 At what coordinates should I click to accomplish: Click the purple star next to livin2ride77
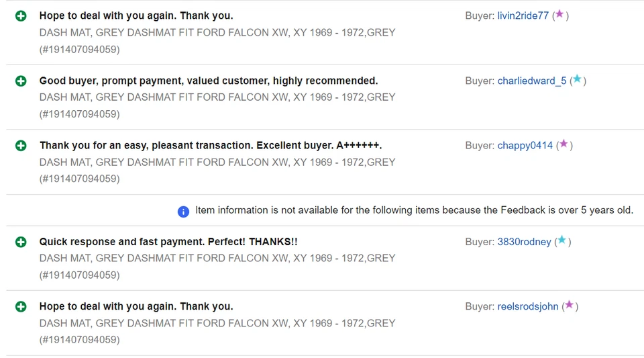pos(559,14)
